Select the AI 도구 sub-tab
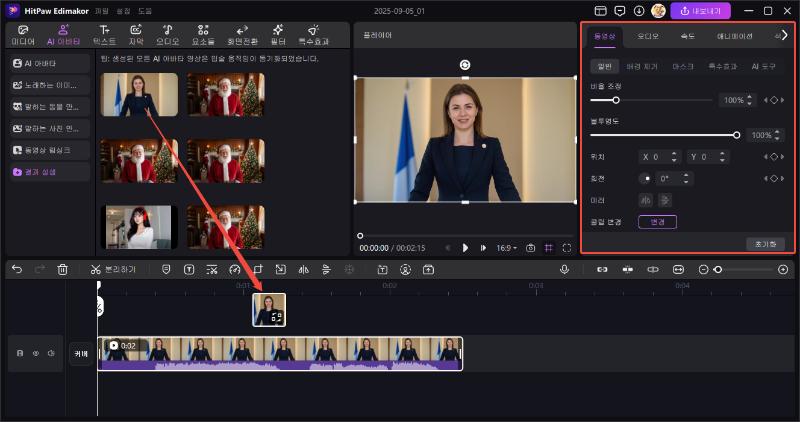800x422 pixels. coord(763,66)
